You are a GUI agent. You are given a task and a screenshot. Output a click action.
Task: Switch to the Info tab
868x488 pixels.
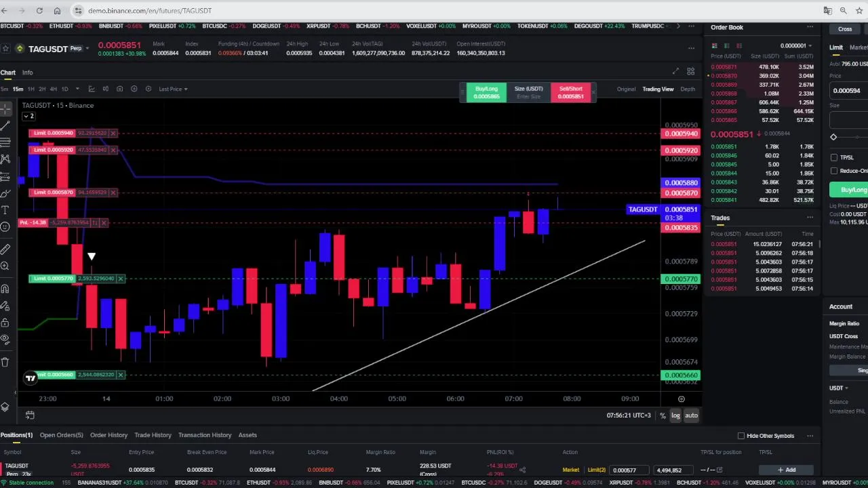click(x=27, y=73)
